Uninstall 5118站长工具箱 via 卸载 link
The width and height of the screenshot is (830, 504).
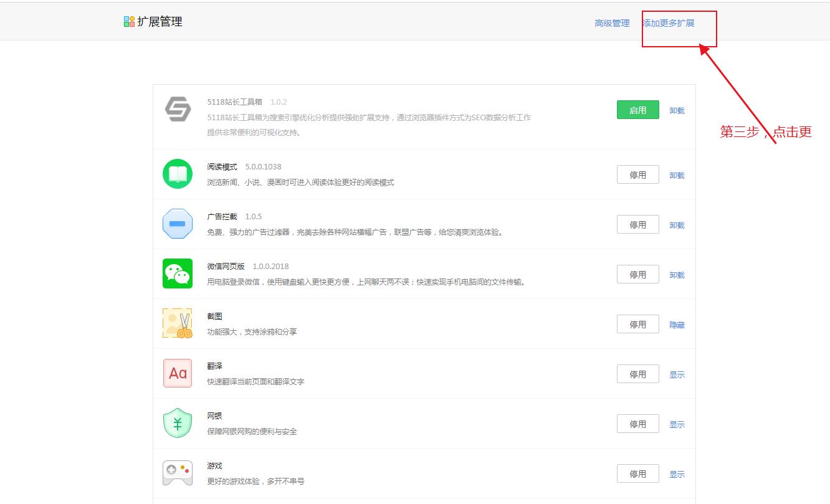coord(677,110)
